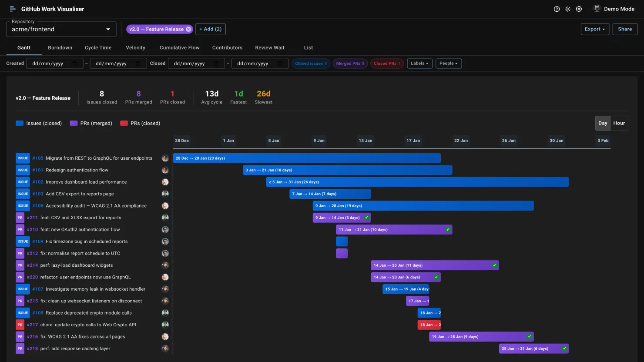Remove the v2.0 Feature Release milestone chip
Viewport: 644px width, 362px height.
(188, 29)
